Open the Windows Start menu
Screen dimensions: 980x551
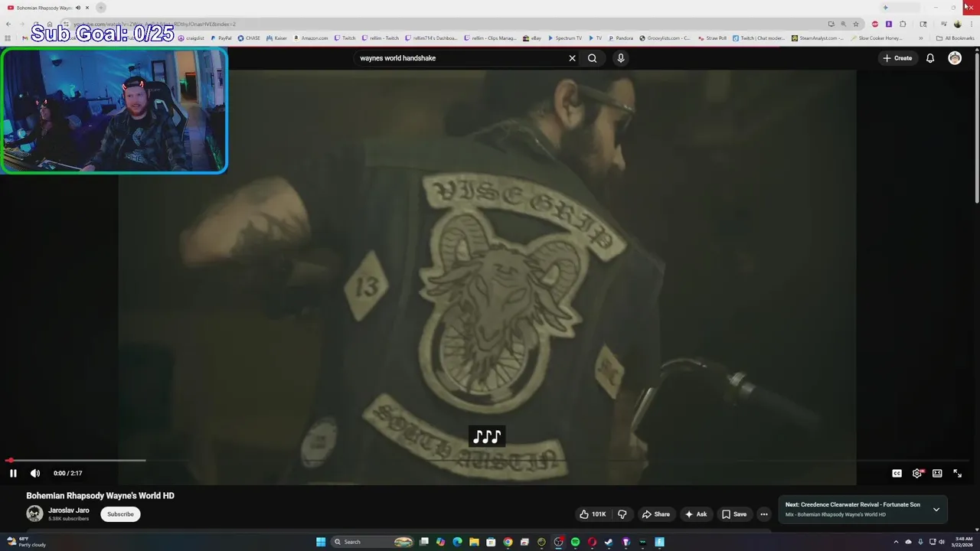point(321,542)
